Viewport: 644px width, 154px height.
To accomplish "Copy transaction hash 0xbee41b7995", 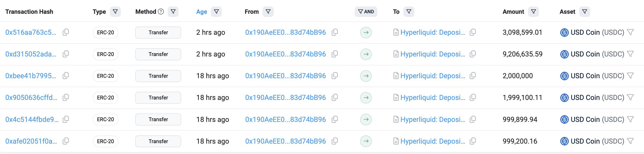I will coord(66,76).
